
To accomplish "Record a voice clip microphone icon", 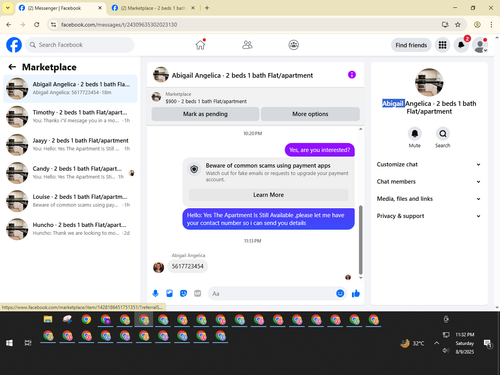I will point(155,293).
